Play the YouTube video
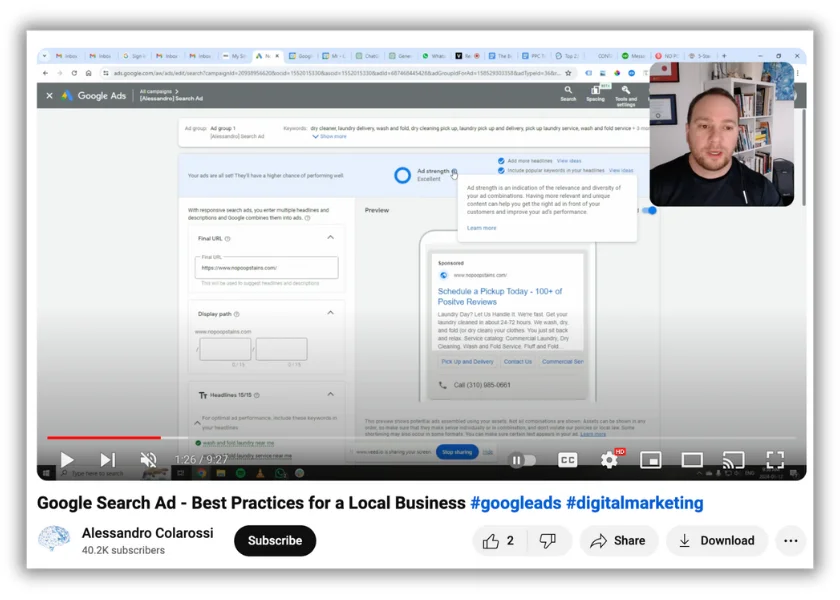The image size is (840, 600). pyautogui.click(x=66, y=460)
